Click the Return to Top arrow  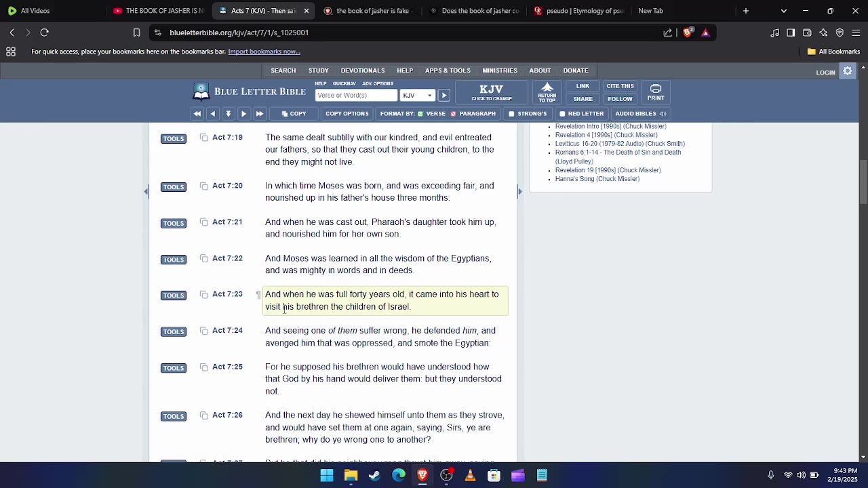click(547, 93)
